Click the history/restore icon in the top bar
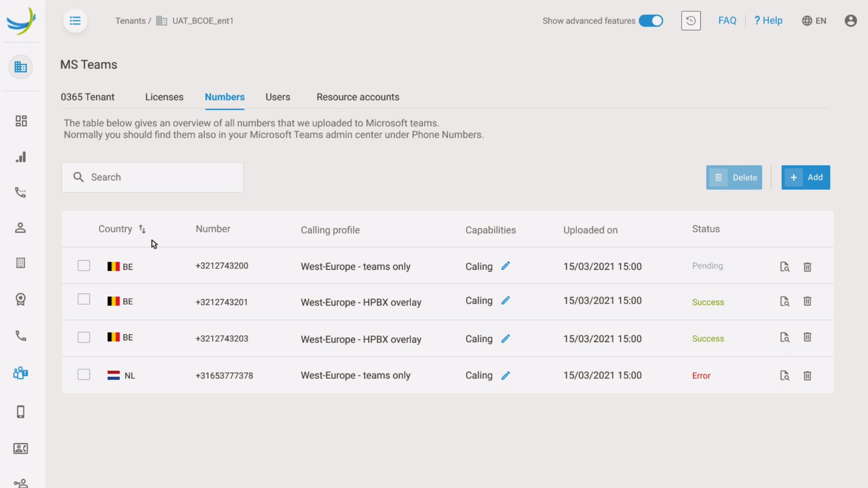This screenshot has width=868, height=488. [x=691, y=20]
